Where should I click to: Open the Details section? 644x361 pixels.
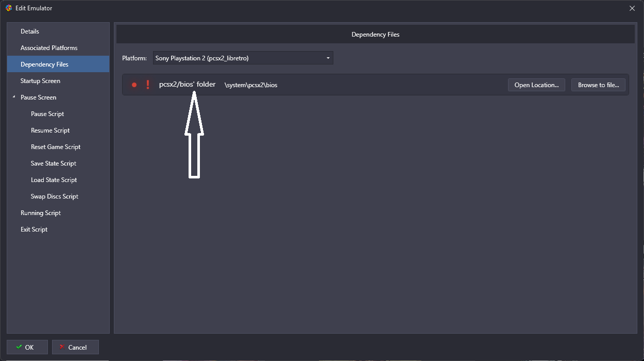coord(58,31)
